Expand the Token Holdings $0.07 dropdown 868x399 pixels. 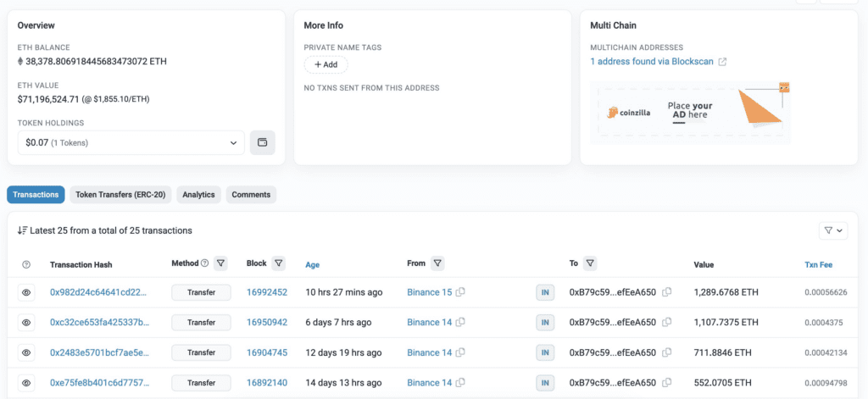point(131,143)
